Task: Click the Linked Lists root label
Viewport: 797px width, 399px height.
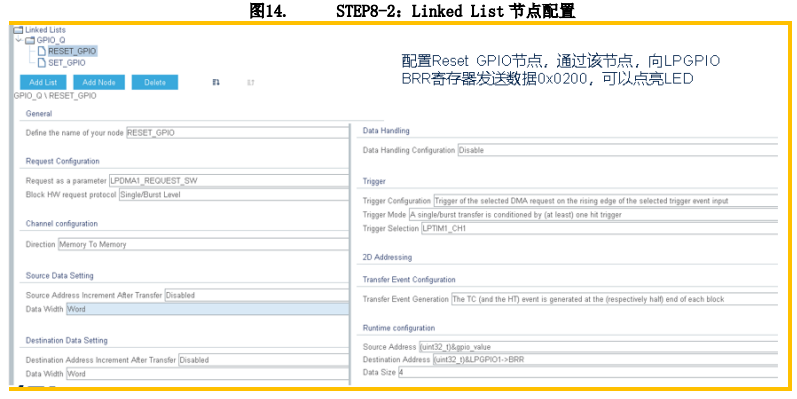Action: pyautogui.click(x=45, y=30)
